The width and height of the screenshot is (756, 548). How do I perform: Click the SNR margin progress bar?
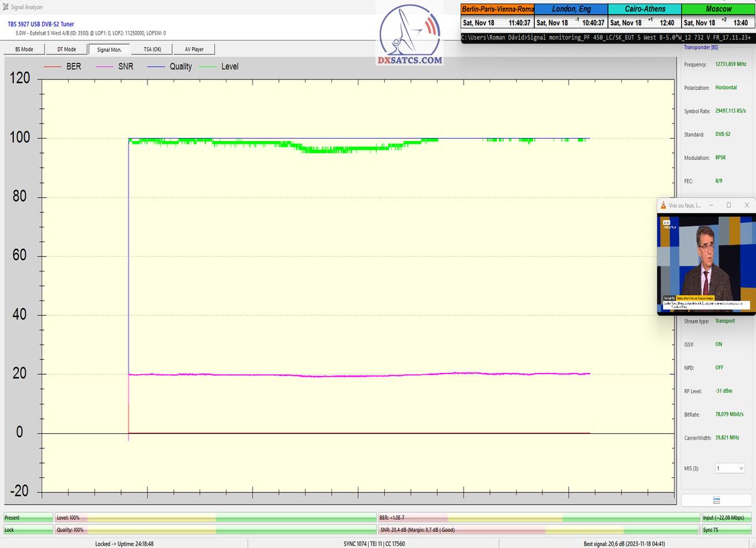point(537,530)
